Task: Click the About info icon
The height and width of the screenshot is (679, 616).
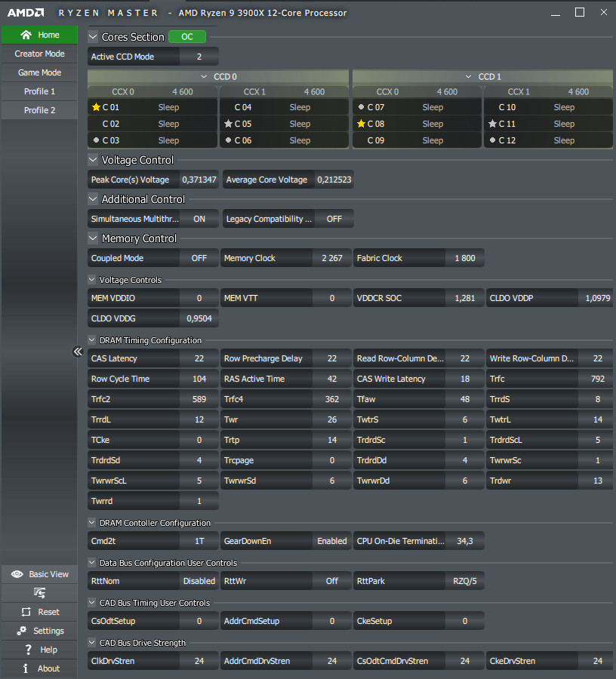Action: 26,668
